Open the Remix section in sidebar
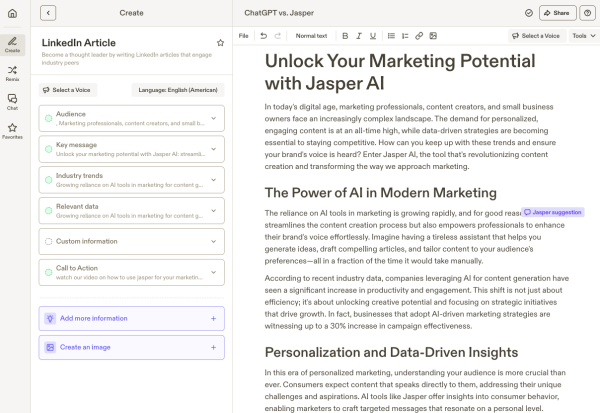Viewport: 600px width, 413px height. point(12,73)
